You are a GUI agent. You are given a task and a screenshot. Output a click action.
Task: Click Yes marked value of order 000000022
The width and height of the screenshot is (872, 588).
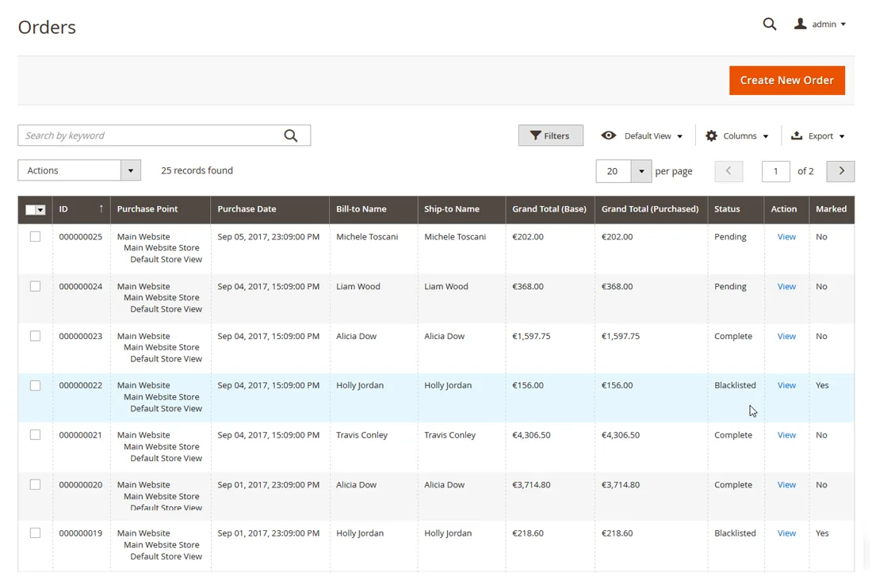(822, 385)
